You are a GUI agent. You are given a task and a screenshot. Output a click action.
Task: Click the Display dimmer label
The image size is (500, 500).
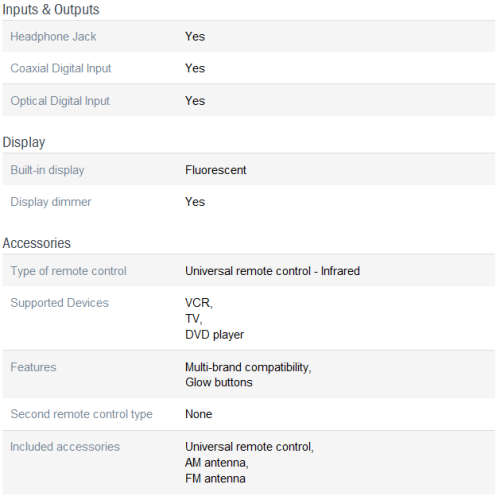(x=51, y=202)
